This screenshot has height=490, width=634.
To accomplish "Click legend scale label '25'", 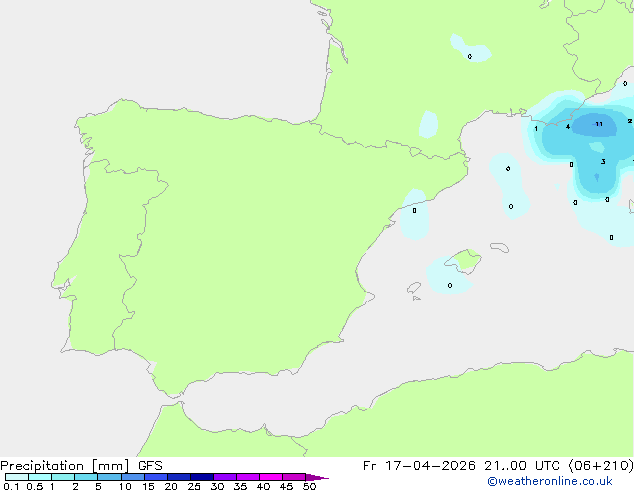I will (194, 486).
